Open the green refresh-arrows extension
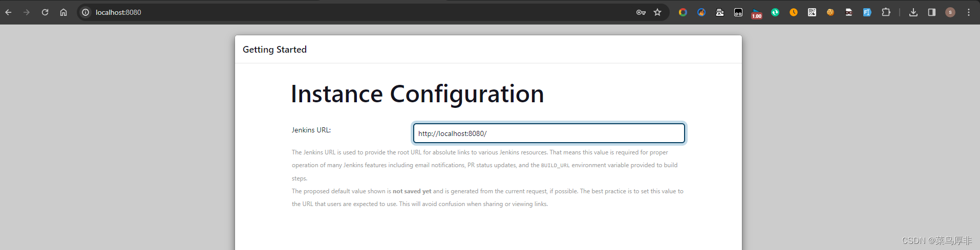This screenshot has width=980, height=250. tap(775, 12)
